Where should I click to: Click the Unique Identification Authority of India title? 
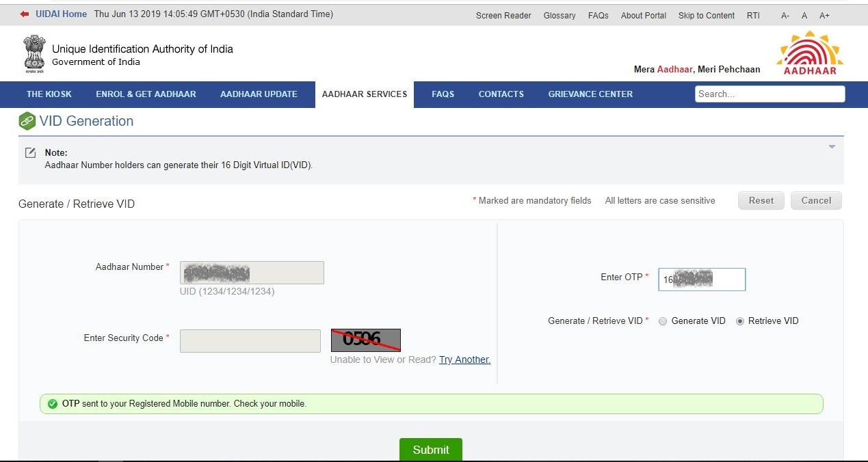pos(142,49)
